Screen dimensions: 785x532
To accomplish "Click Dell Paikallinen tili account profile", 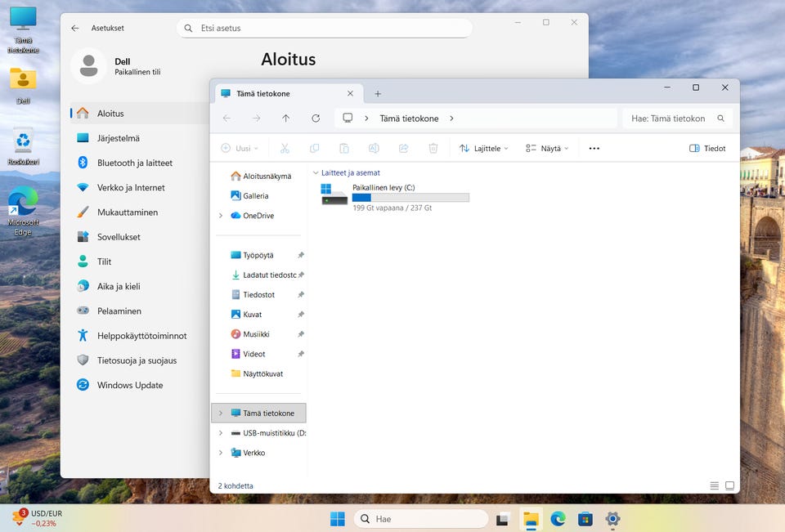I will click(117, 66).
